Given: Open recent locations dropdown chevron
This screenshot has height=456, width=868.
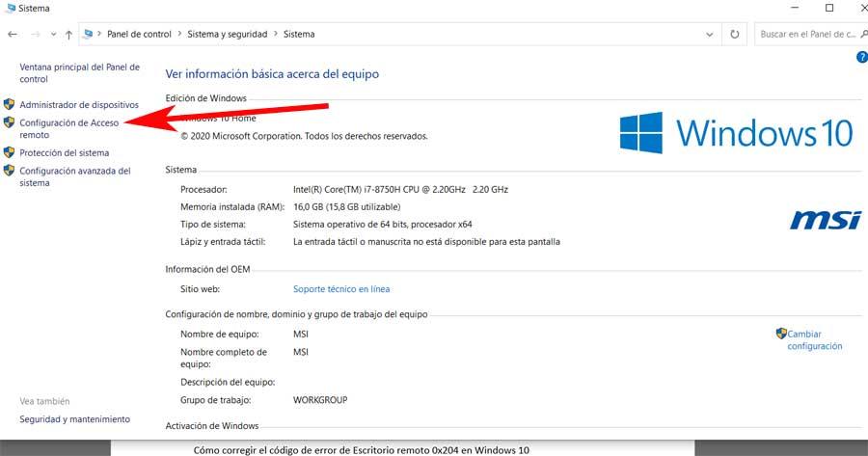Looking at the screenshot, I should click(53, 35).
